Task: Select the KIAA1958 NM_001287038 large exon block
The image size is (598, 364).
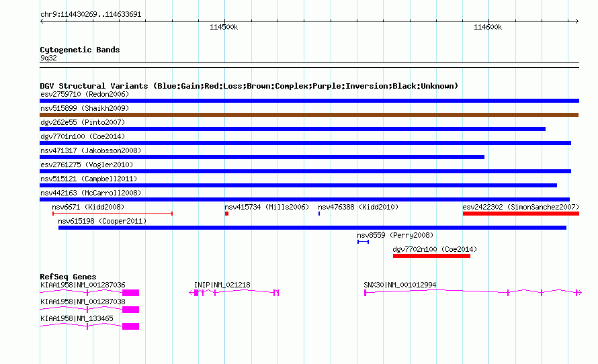Action: [x=131, y=310]
